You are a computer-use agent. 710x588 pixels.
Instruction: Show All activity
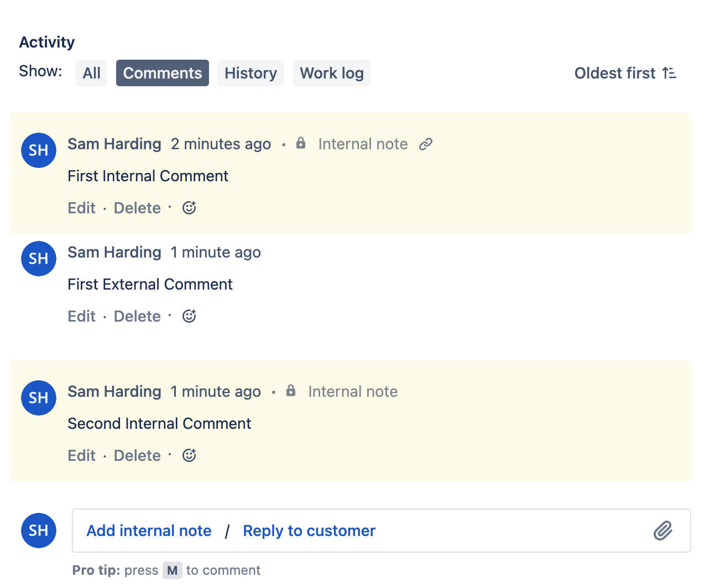pos(91,73)
